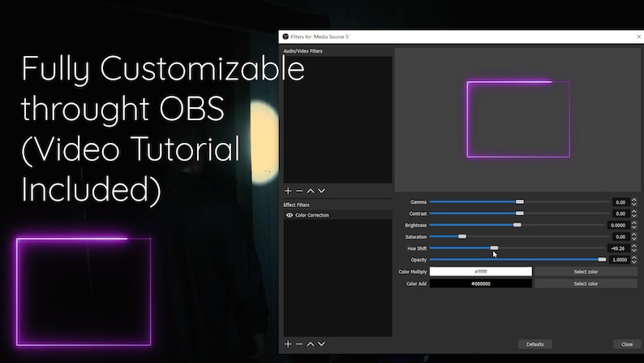This screenshot has width=644, height=363.
Task: Click the Saturation spin arrows
Action: 633,236
